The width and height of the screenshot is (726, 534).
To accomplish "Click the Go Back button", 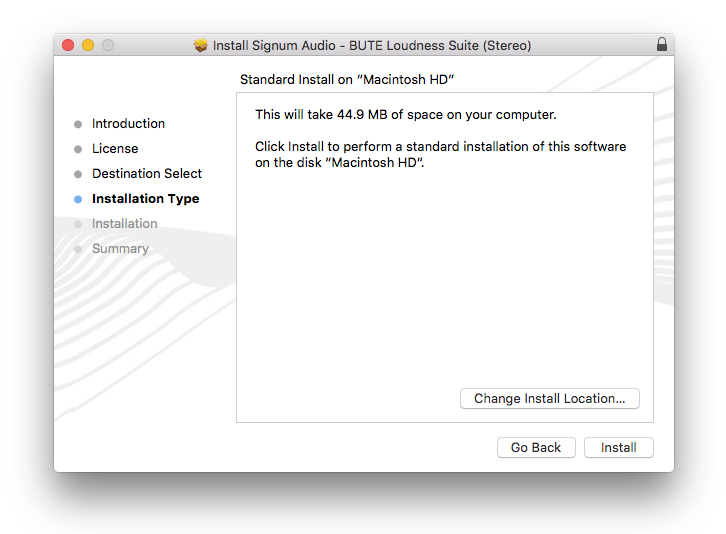I will (x=536, y=447).
